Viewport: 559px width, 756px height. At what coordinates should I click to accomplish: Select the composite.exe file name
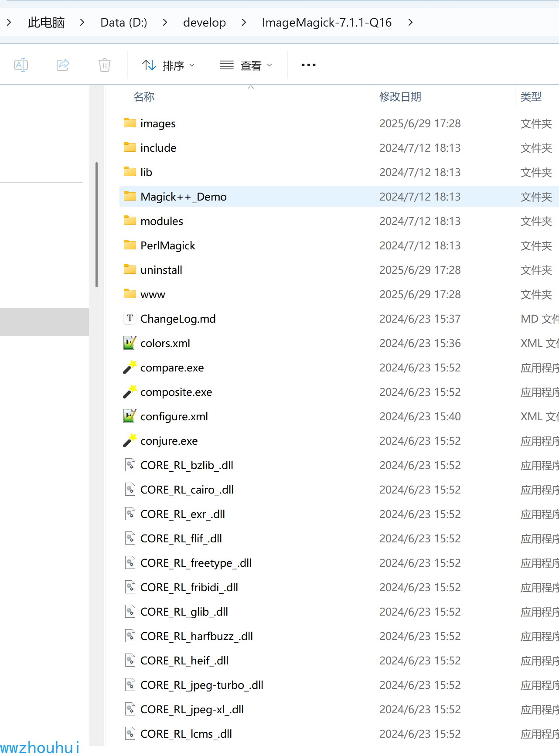[176, 392]
